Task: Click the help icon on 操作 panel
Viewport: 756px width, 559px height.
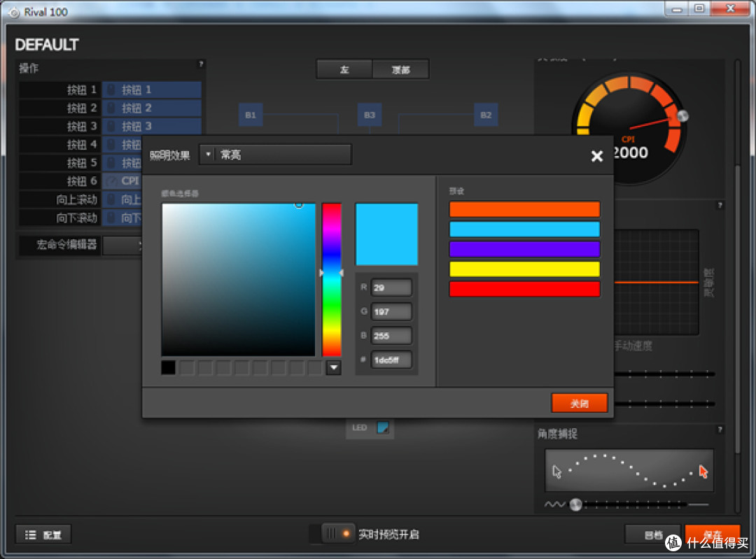Action: click(x=201, y=64)
